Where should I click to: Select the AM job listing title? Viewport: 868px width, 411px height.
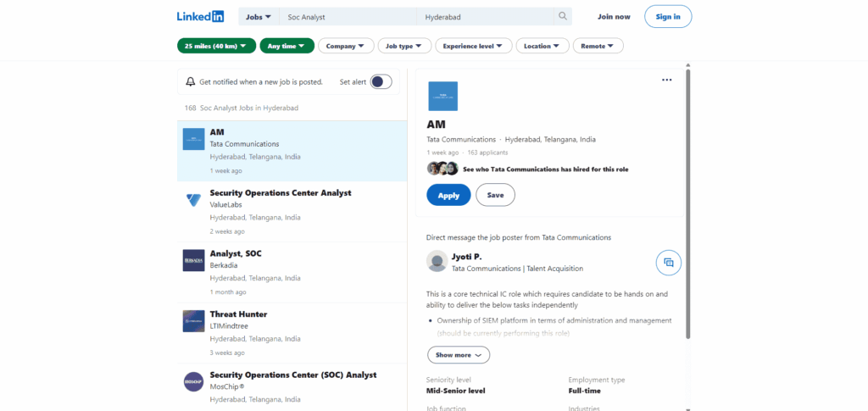(x=217, y=132)
